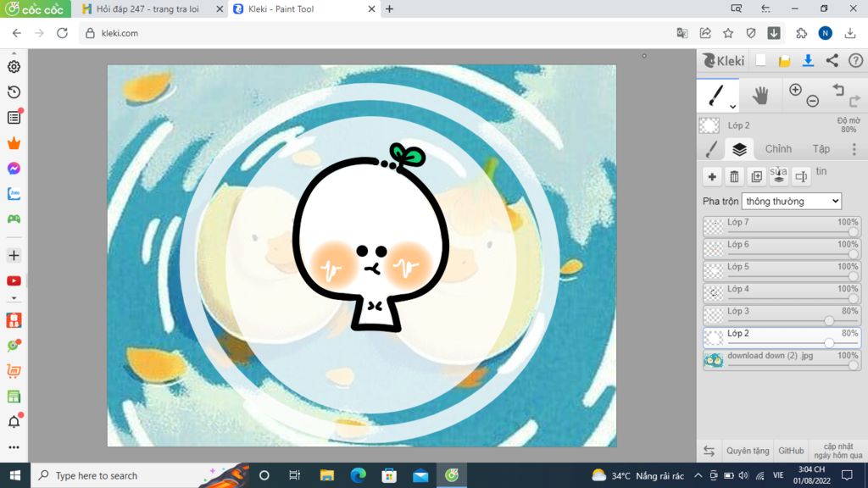This screenshot has width=868, height=488.
Task: Open the brush tool chevron menu
Action: click(732, 106)
